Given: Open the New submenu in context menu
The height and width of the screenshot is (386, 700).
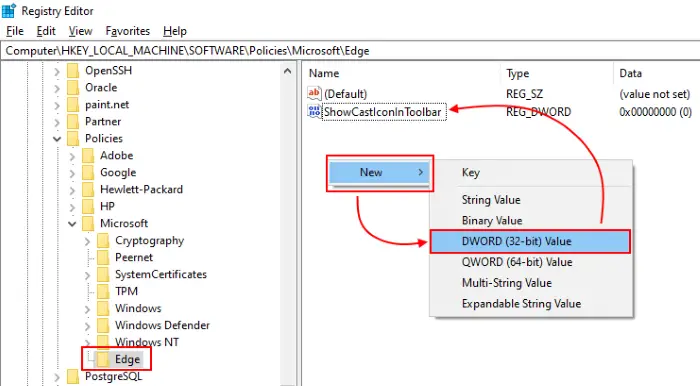Looking at the screenshot, I should [x=379, y=172].
